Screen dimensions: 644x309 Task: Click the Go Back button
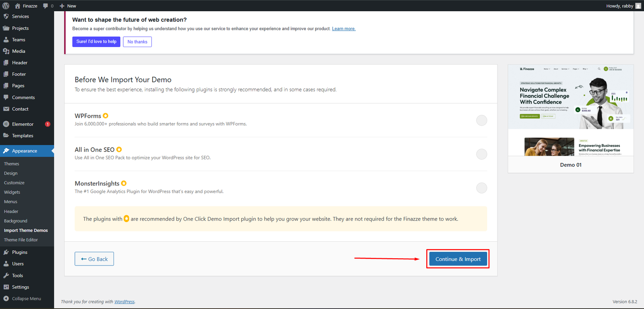click(94, 259)
